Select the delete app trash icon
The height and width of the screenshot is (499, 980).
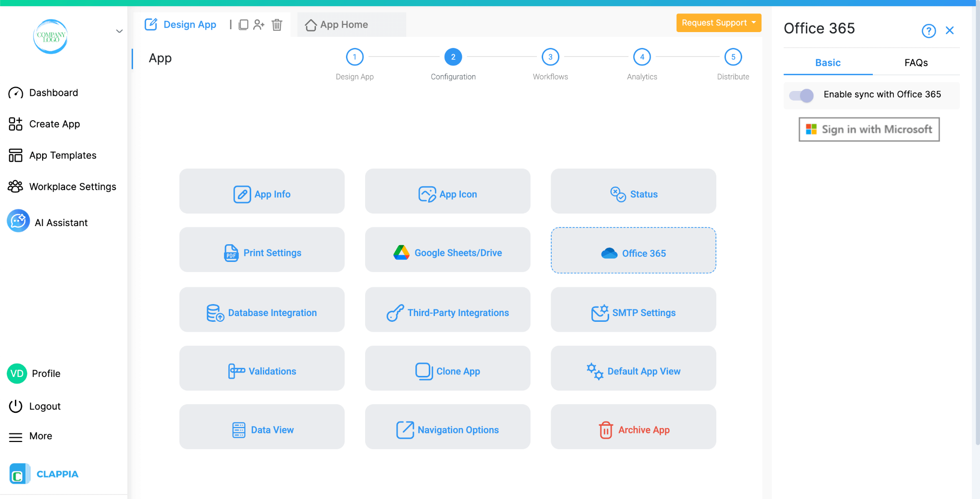[277, 25]
